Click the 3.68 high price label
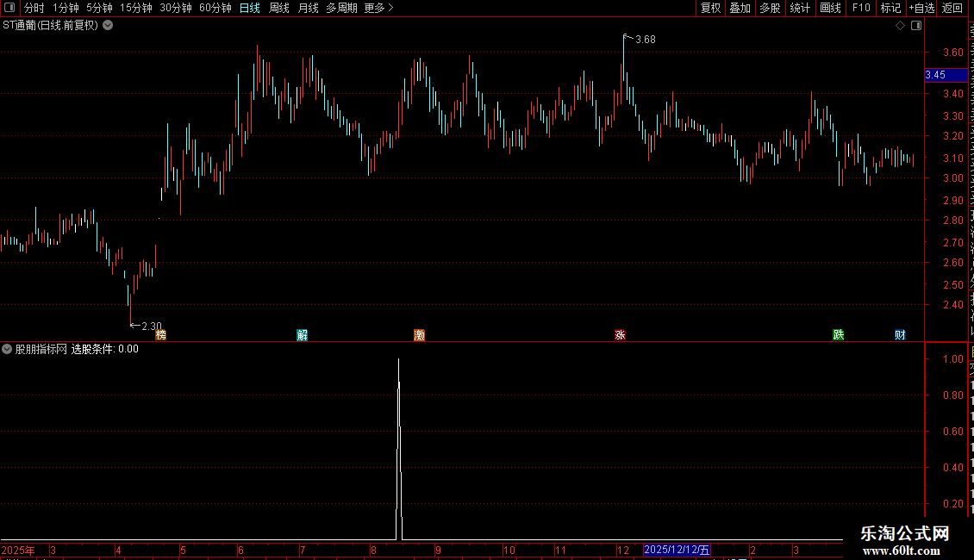Screen dimensions: 974x560 click(646, 40)
